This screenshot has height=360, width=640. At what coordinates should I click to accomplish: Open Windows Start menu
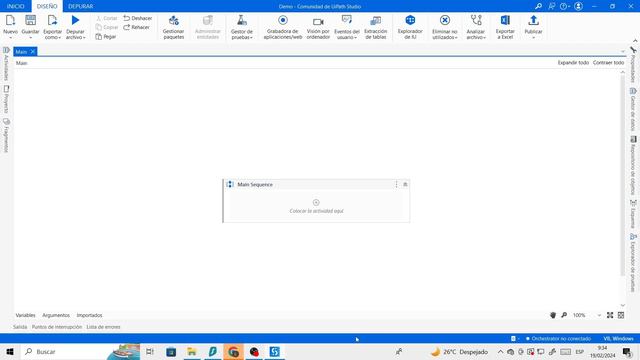pyautogui.click(x=10, y=351)
